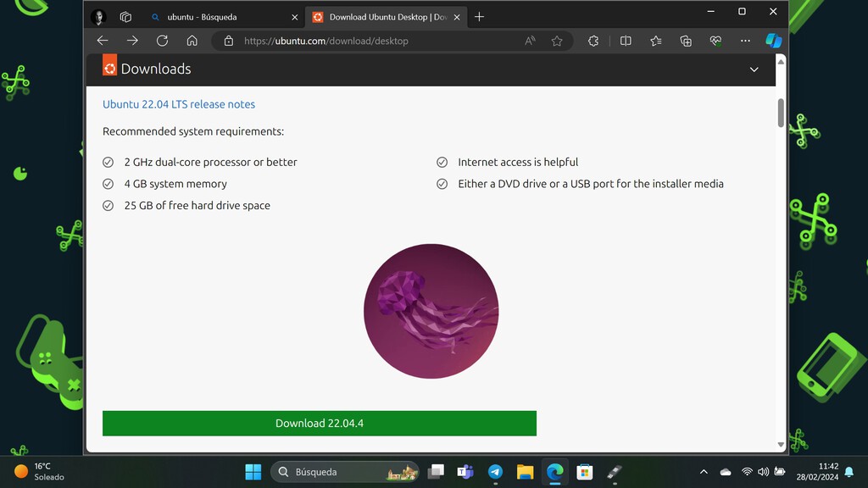
Task: Expand hidden icons in the system tray
Action: click(704, 471)
